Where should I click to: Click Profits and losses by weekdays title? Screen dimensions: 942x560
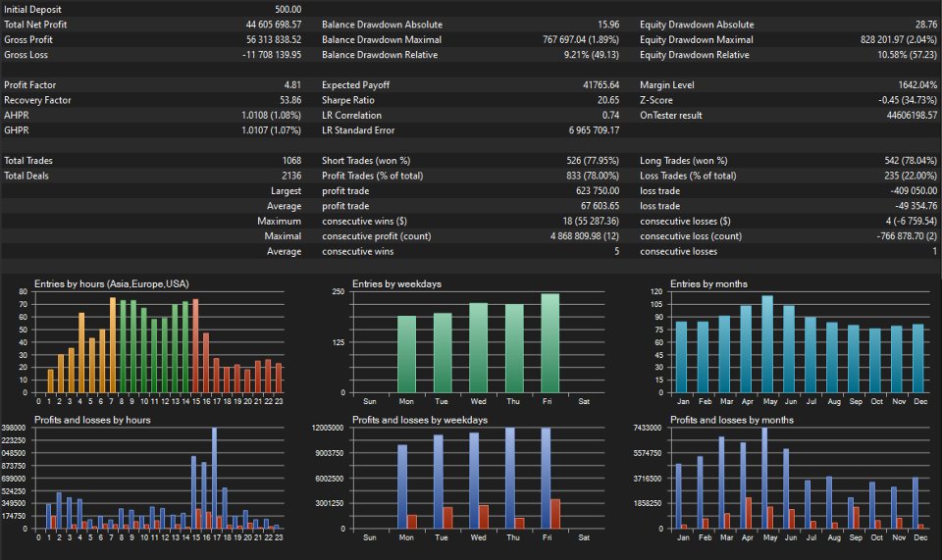pyautogui.click(x=420, y=420)
